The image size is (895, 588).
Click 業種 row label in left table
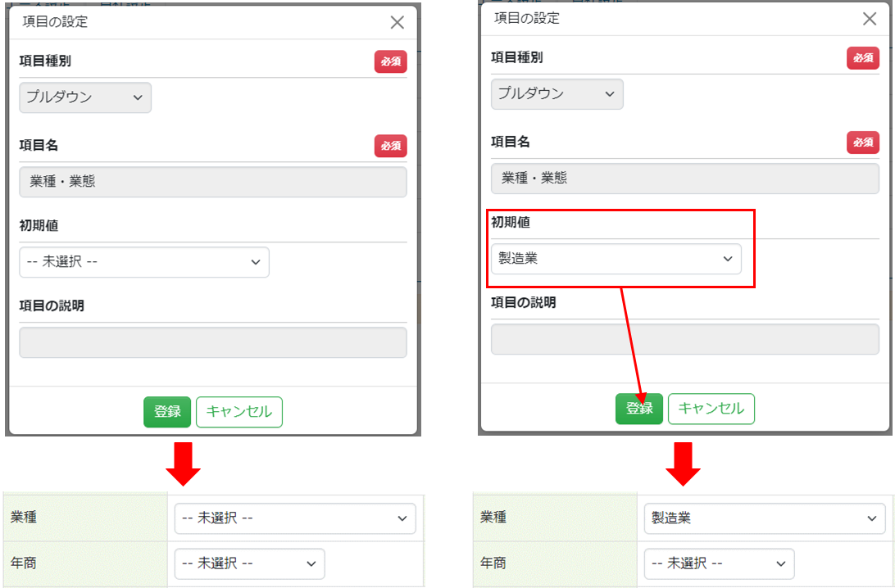[24, 518]
